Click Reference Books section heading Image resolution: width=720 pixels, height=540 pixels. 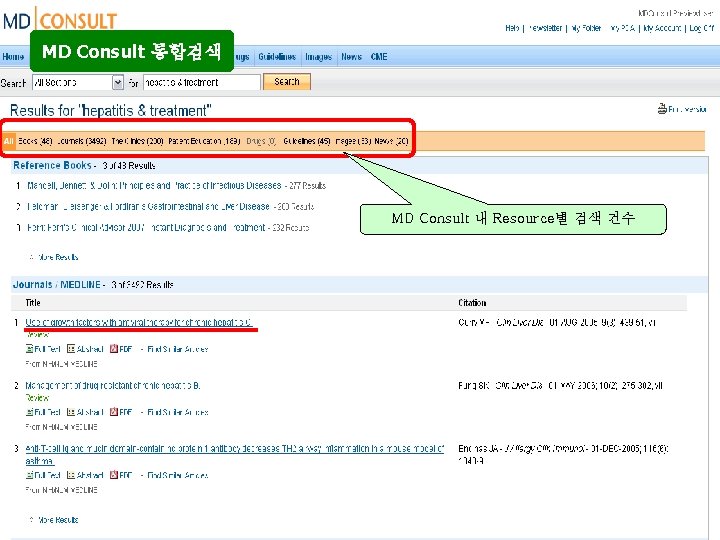[x=52, y=165]
